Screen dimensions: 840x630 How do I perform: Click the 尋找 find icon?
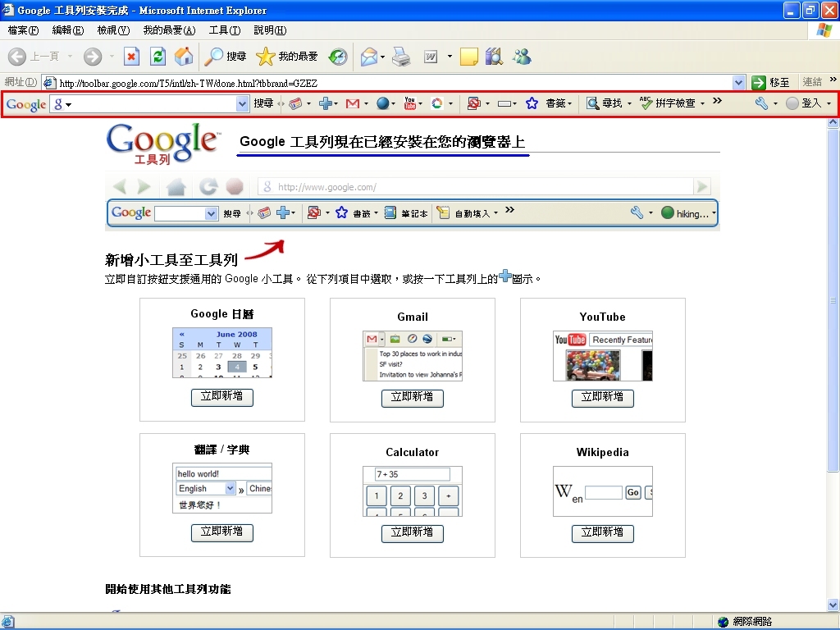click(x=605, y=103)
